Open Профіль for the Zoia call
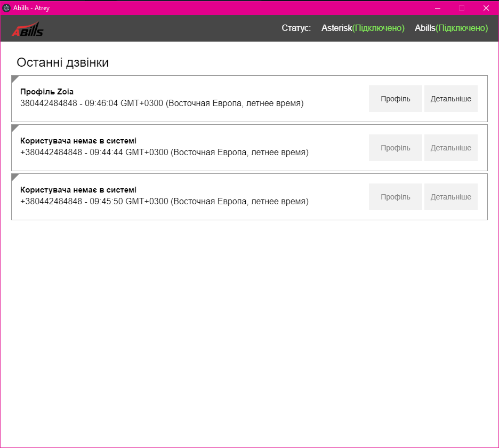Viewport: 499px width, 448px height. [x=395, y=99]
